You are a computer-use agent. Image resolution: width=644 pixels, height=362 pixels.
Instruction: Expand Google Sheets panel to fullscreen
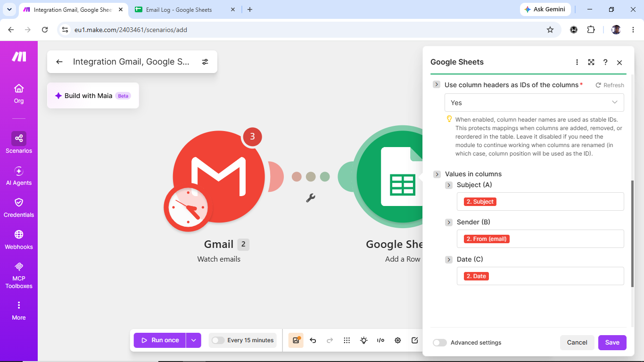point(591,62)
